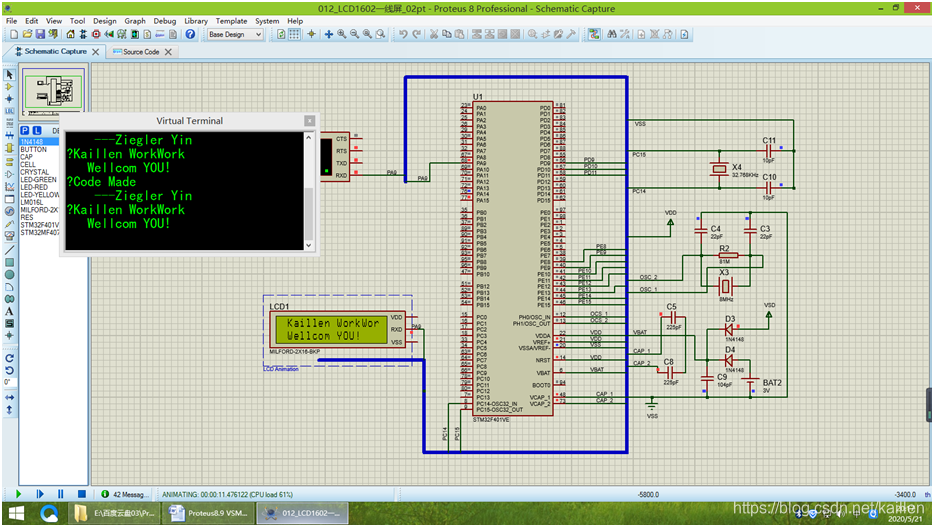
Task: Choose the 2D Text Mode 'A' tool
Action: [9, 311]
